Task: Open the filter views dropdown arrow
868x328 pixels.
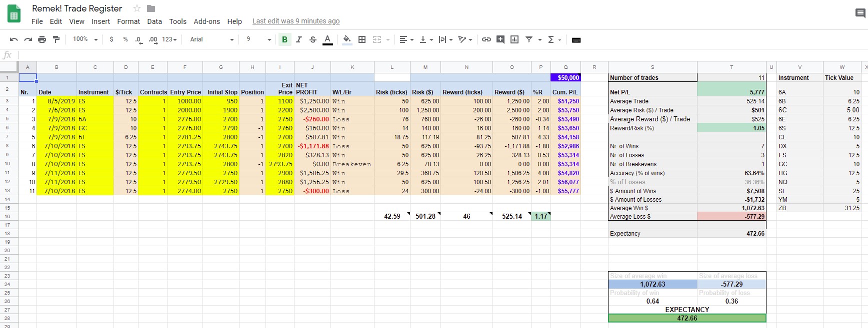Action: point(540,40)
